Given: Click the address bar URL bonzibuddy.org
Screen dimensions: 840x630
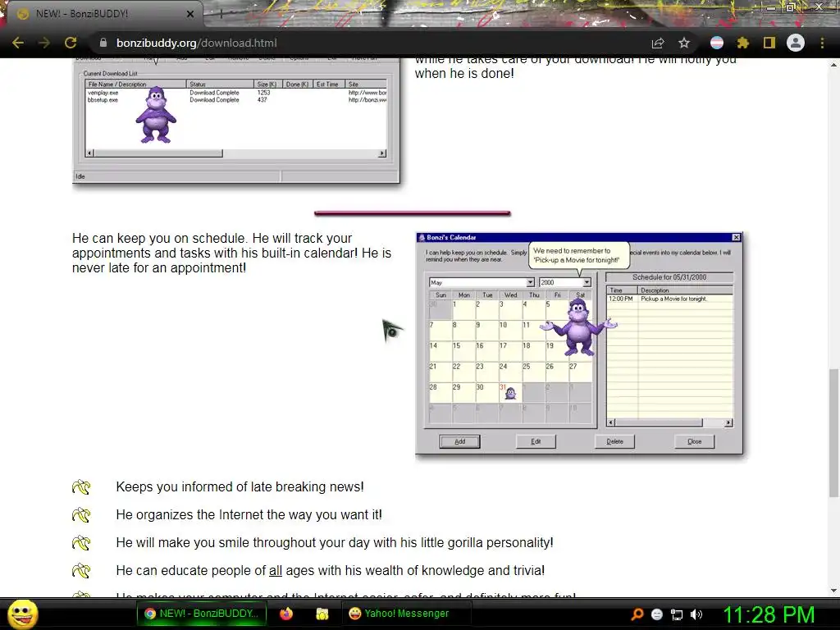Looking at the screenshot, I should [197, 43].
